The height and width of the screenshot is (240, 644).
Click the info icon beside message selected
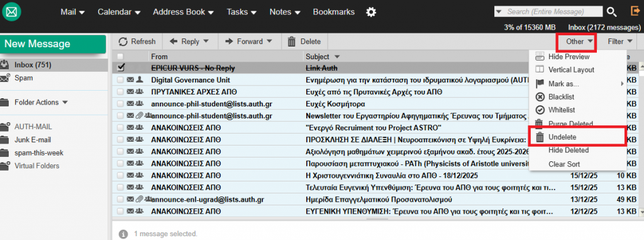click(123, 234)
